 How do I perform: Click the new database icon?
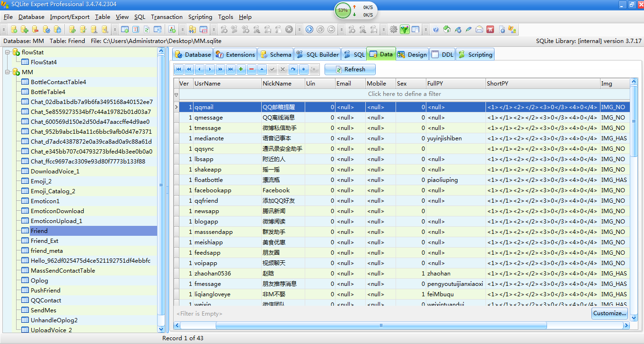point(14,29)
